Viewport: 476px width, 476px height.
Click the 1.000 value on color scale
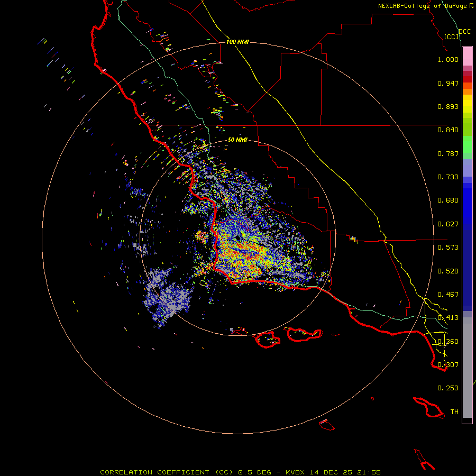pos(448,59)
